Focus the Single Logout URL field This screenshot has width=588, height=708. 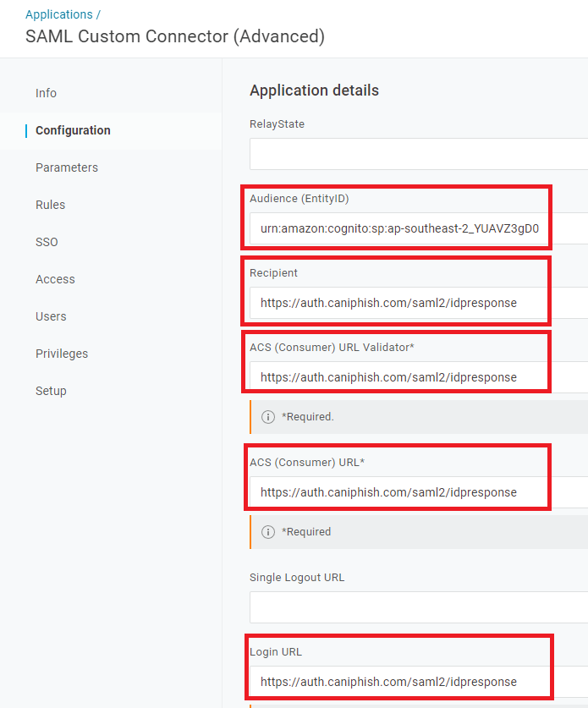point(419,607)
